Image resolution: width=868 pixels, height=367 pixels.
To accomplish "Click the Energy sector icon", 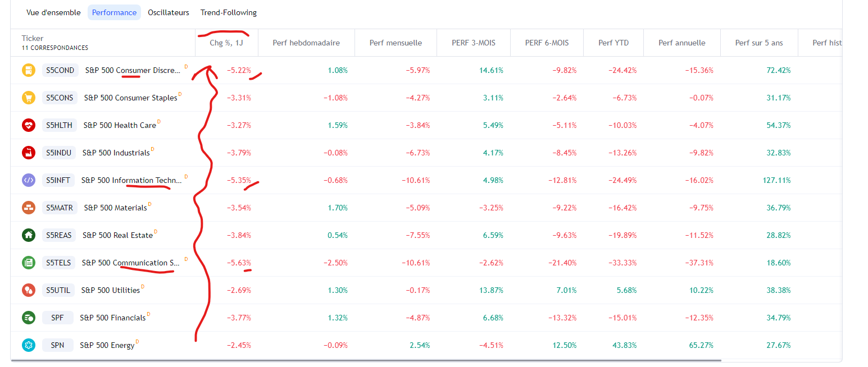I will tap(28, 345).
